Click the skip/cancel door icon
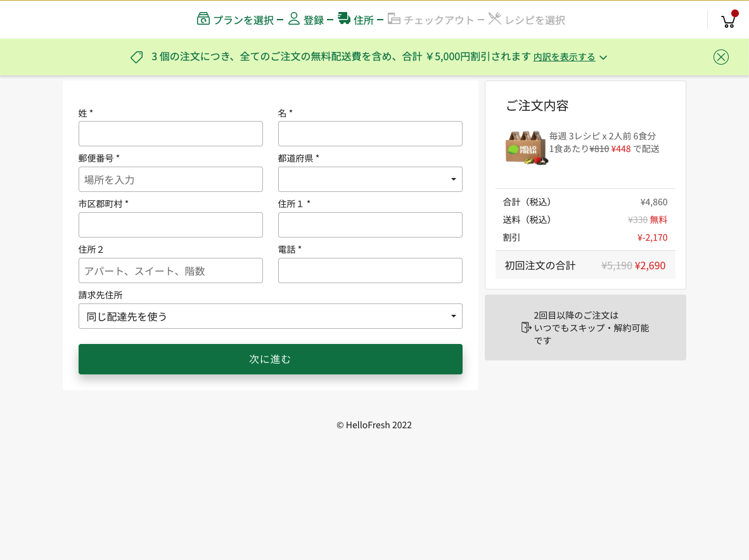This screenshot has height=560, width=749. point(526,328)
